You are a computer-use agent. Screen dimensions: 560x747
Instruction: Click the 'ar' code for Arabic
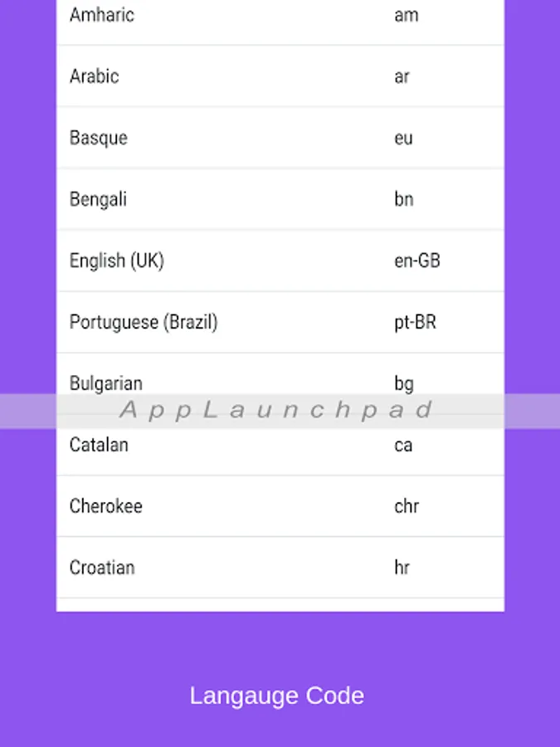402,76
